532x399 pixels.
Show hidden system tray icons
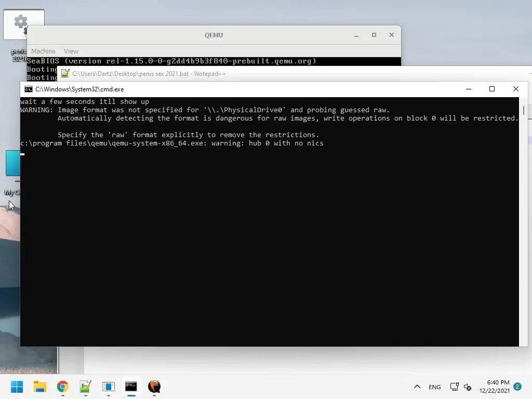click(417, 387)
